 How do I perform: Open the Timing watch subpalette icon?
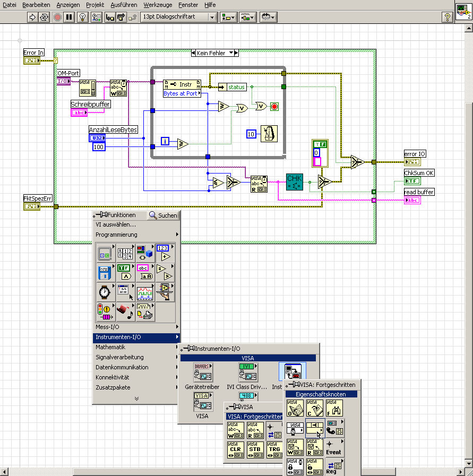(x=105, y=292)
